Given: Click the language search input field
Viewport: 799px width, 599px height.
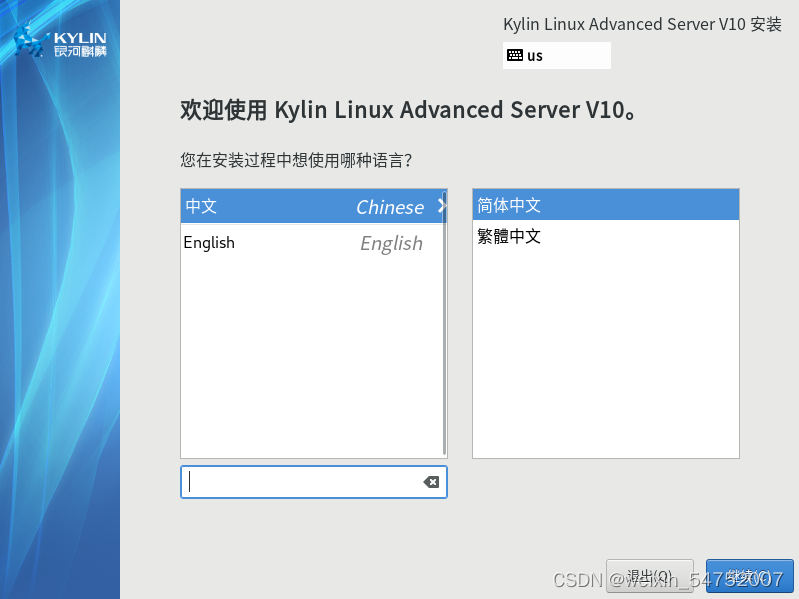Looking at the screenshot, I should (314, 482).
